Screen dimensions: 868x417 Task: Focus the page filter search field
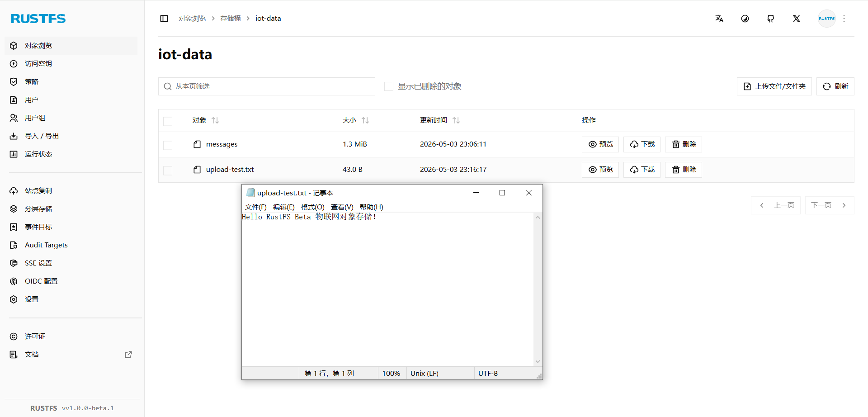click(x=267, y=86)
